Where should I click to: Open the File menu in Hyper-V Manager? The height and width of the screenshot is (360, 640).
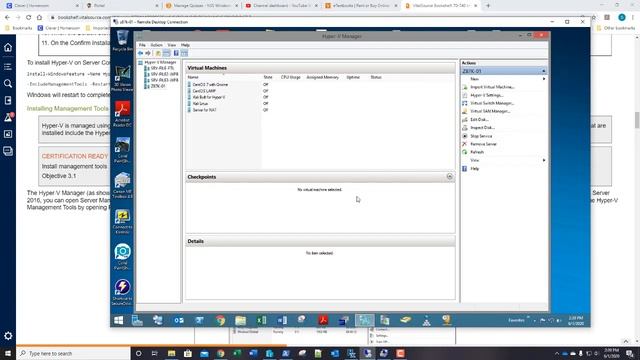(x=142, y=45)
